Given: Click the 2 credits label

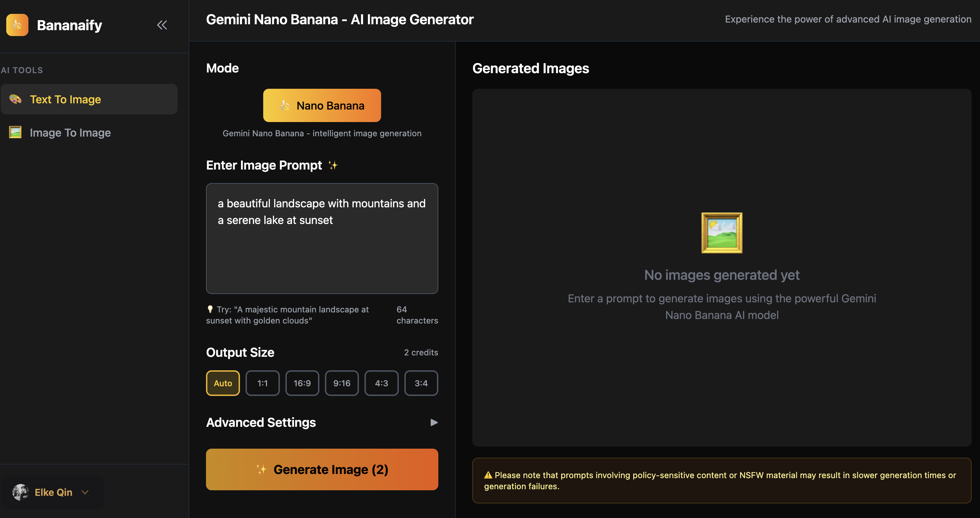Looking at the screenshot, I should pyautogui.click(x=421, y=353).
